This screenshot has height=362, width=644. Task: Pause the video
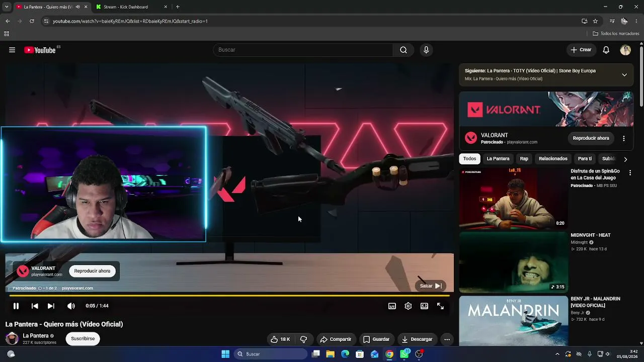coord(16,306)
